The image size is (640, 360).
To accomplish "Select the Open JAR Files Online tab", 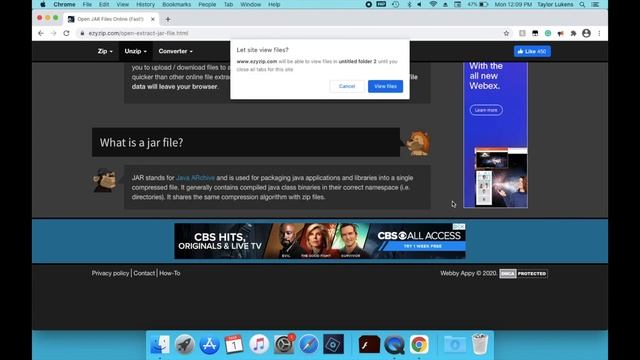I will point(111,19).
